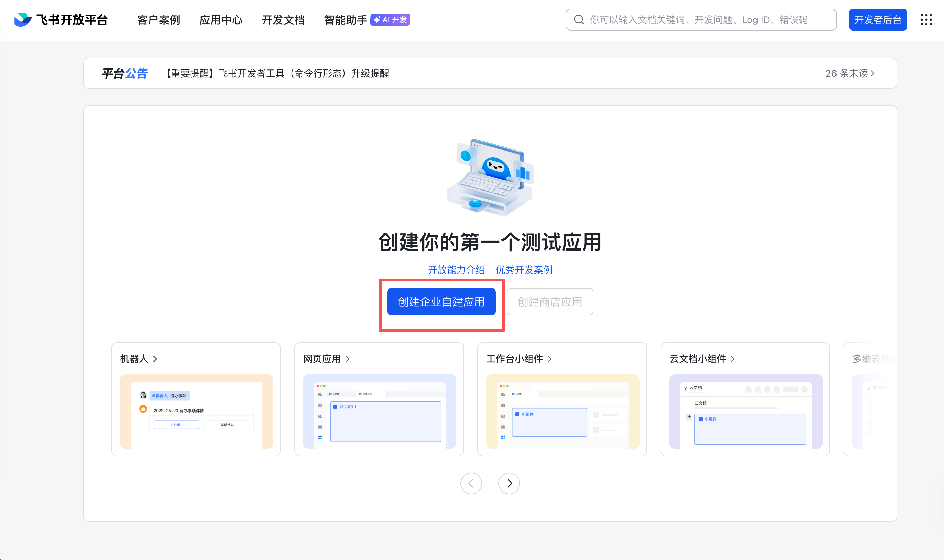The height and width of the screenshot is (560, 944).
Task: Open the 客户案例 menu item
Action: 158,20
